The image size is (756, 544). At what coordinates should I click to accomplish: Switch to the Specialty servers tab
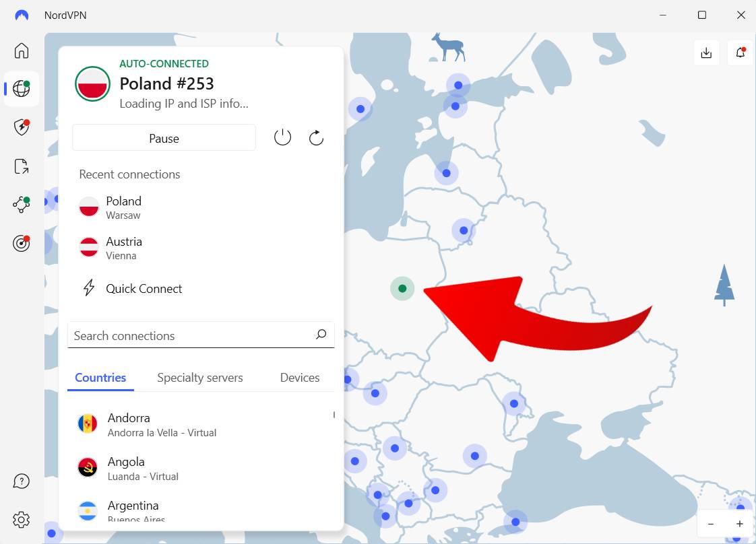pos(200,378)
